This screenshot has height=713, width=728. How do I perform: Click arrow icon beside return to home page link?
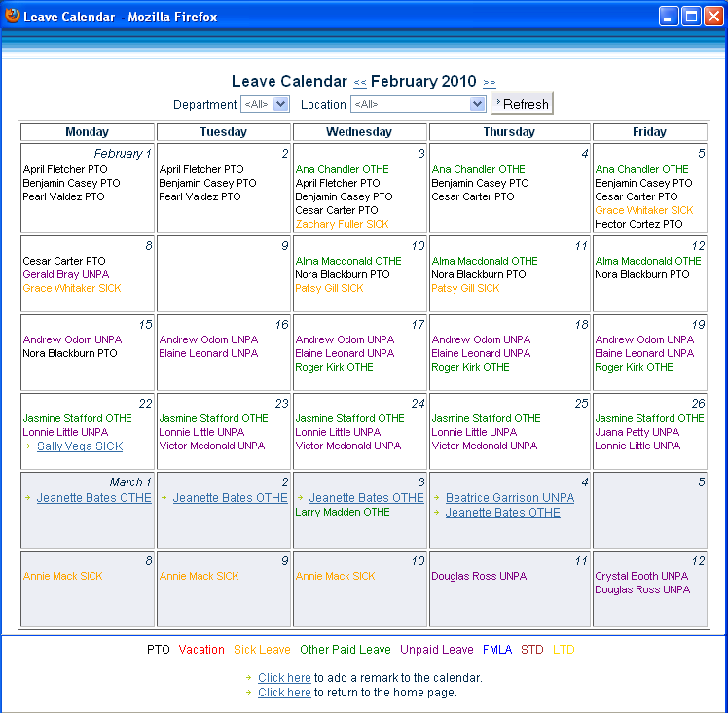(x=248, y=693)
